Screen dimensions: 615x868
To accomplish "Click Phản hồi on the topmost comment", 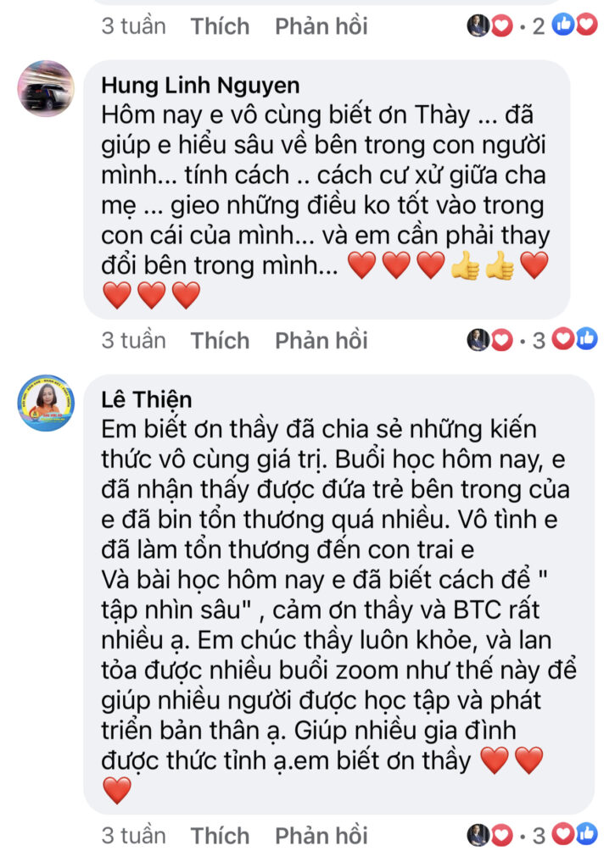I will (321, 26).
